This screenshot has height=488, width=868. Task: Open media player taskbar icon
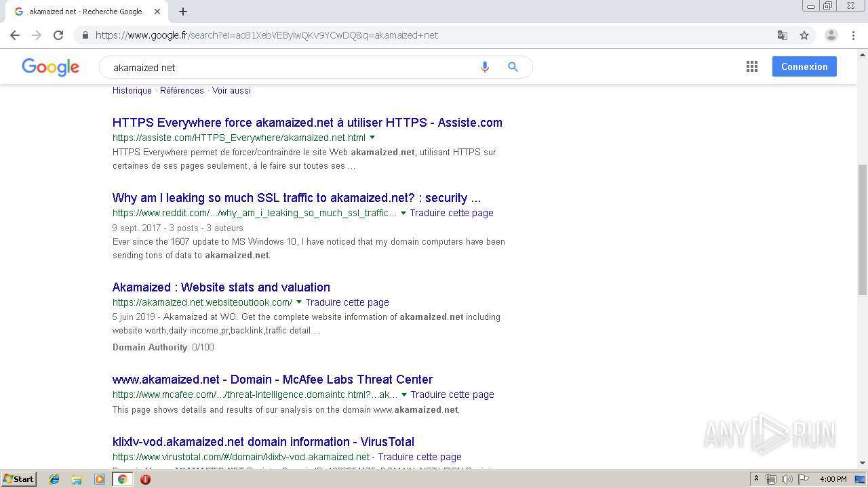[100, 479]
